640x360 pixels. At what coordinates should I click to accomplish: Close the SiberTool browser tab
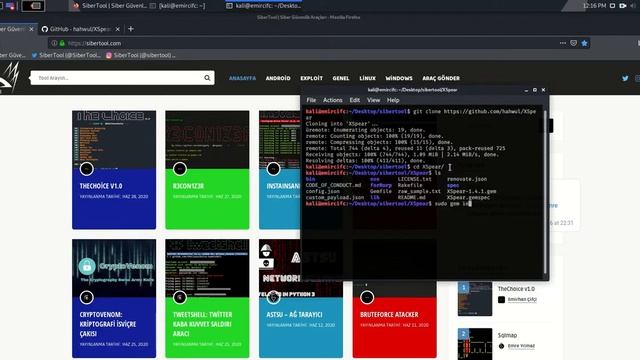31,29
